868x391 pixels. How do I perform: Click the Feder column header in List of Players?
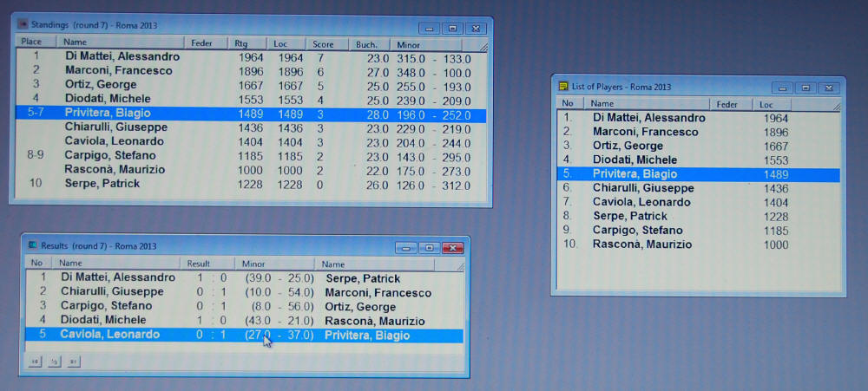point(731,104)
